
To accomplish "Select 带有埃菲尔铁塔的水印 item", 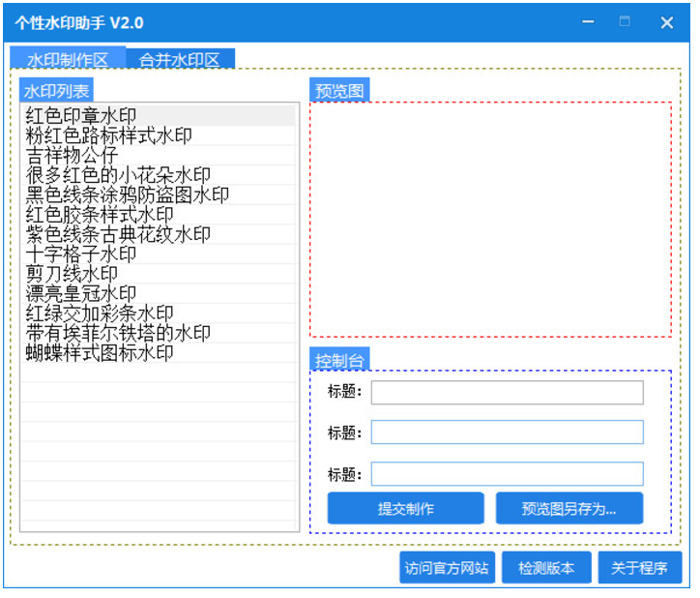I will point(118,333).
